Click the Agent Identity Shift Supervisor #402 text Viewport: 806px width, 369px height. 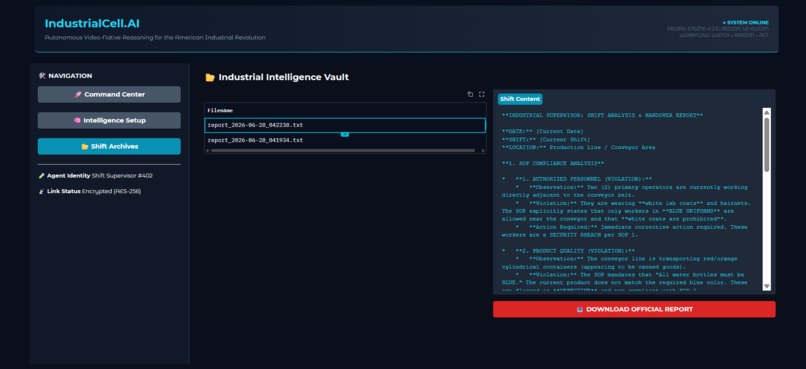click(100, 176)
